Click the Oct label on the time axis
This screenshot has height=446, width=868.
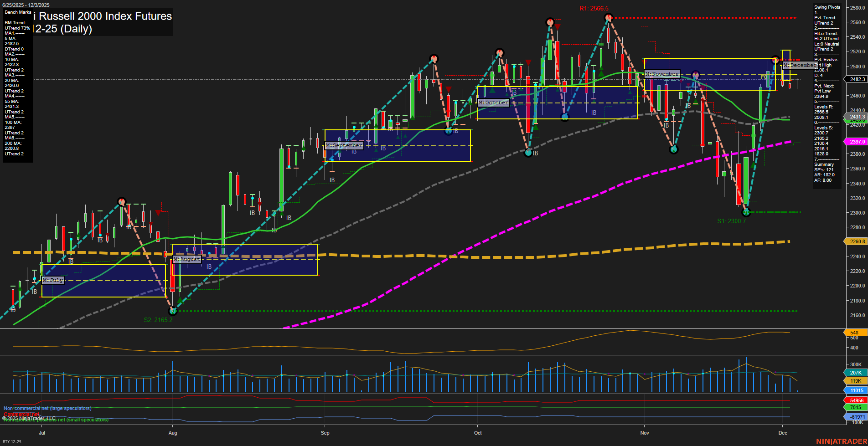478,433
